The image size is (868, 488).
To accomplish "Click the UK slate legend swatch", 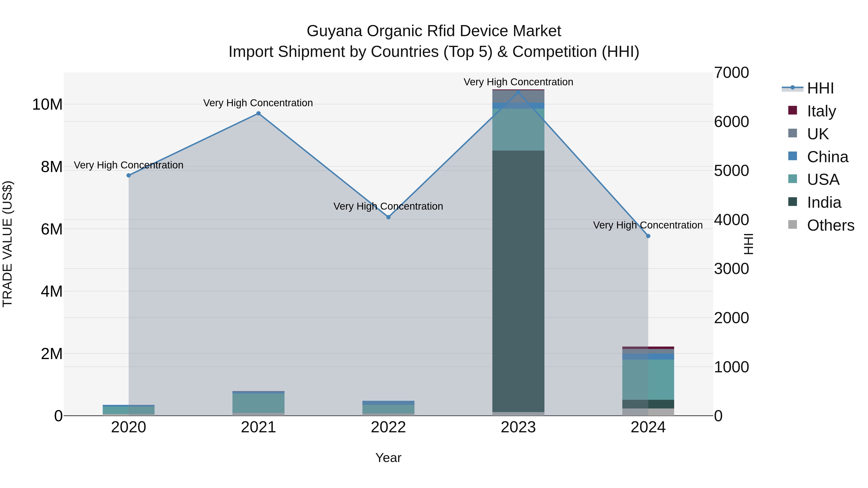I will tap(793, 133).
